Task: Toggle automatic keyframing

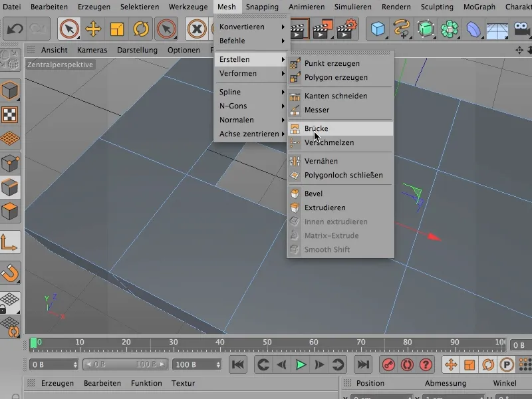Action: click(x=407, y=364)
